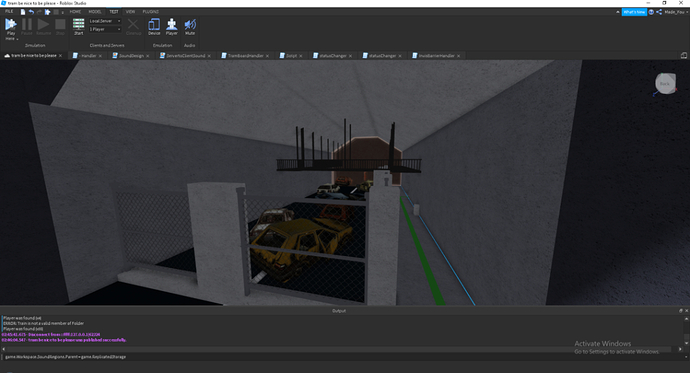The height and width of the screenshot is (373, 690).
Task: Click the Play Here simulation icon
Action: tap(11, 25)
